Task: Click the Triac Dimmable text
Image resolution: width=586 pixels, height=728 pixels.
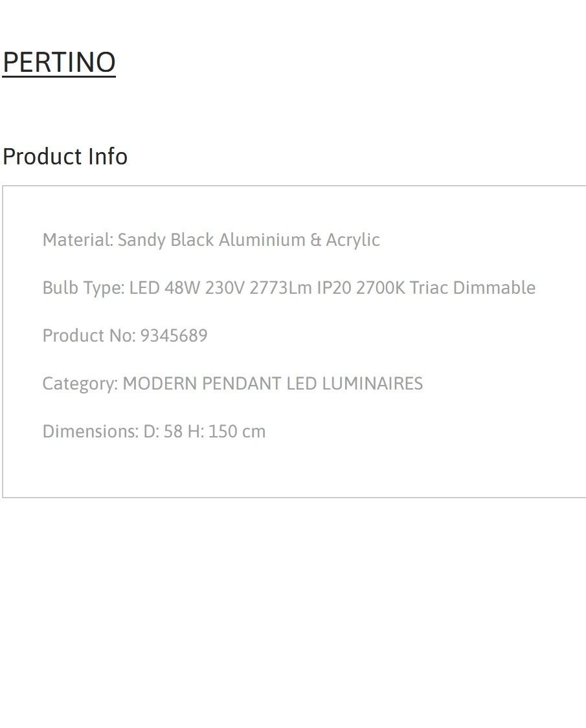Action: [x=473, y=288]
